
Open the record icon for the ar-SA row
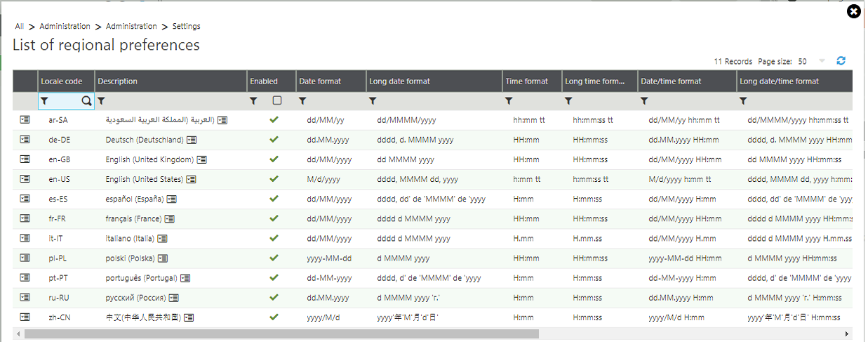25,120
